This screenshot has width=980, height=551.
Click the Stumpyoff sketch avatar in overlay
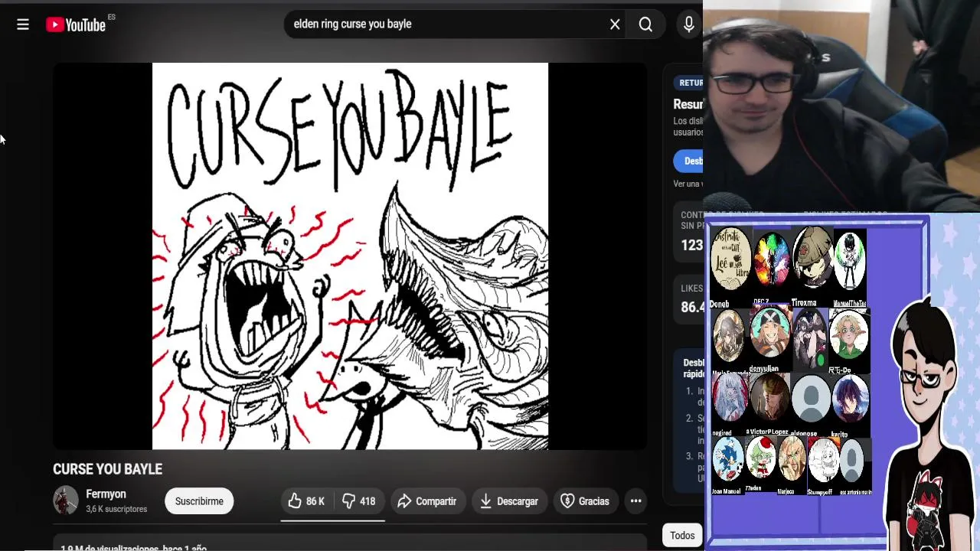tap(823, 459)
